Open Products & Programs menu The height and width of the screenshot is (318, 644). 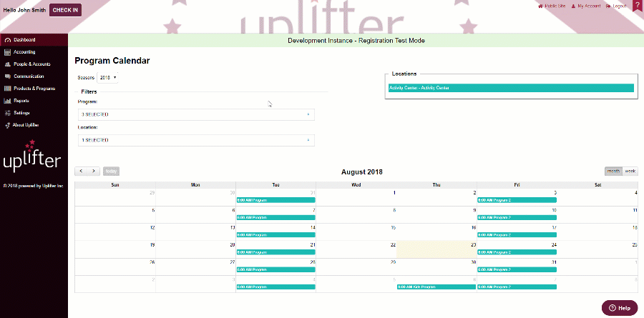(x=34, y=89)
